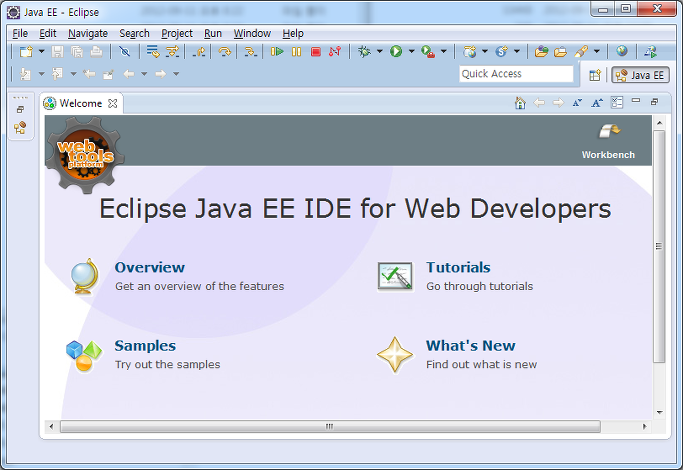Open the Debug dropdown arrow
The height and width of the screenshot is (470, 683).
click(379, 51)
